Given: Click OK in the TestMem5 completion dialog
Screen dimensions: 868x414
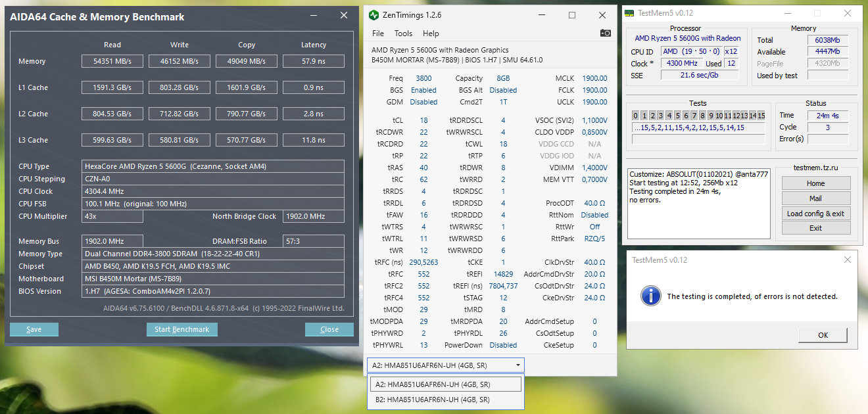Looking at the screenshot, I should 823,335.
